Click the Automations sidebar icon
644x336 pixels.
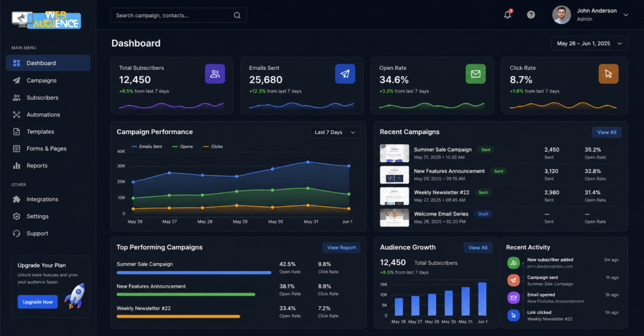pyautogui.click(x=16, y=115)
